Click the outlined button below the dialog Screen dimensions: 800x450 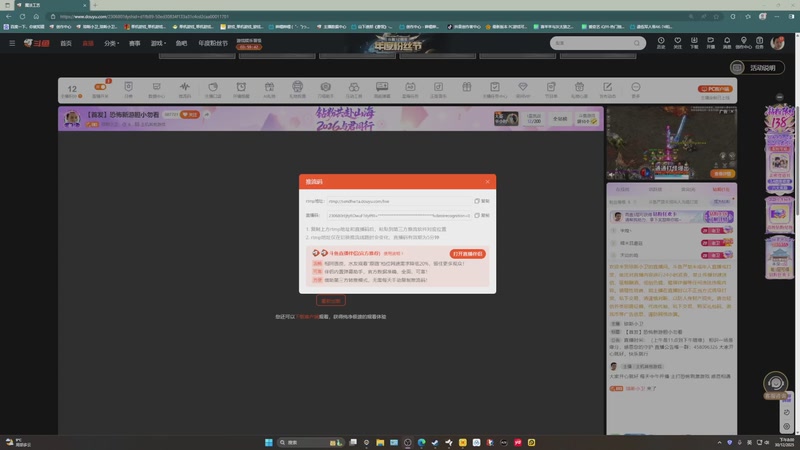(x=331, y=301)
